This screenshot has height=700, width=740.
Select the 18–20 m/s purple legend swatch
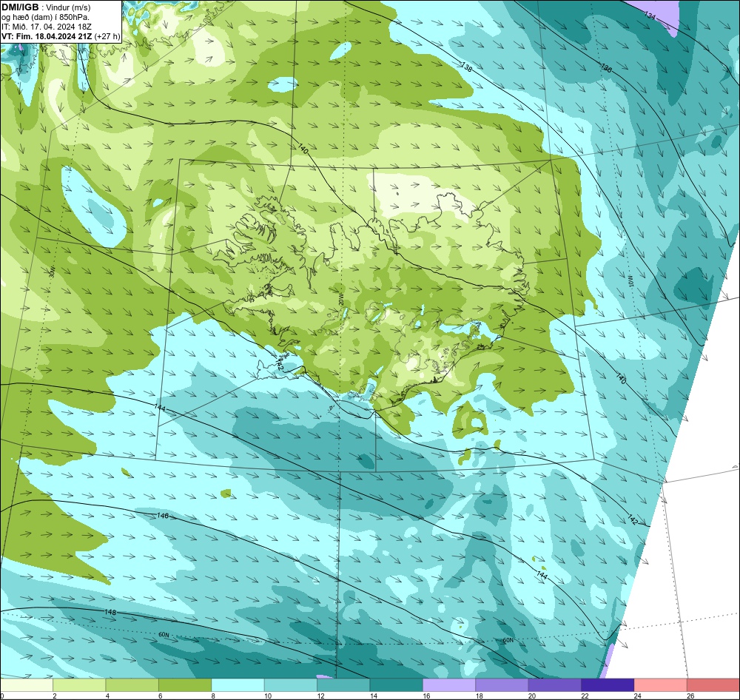(x=502, y=685)
